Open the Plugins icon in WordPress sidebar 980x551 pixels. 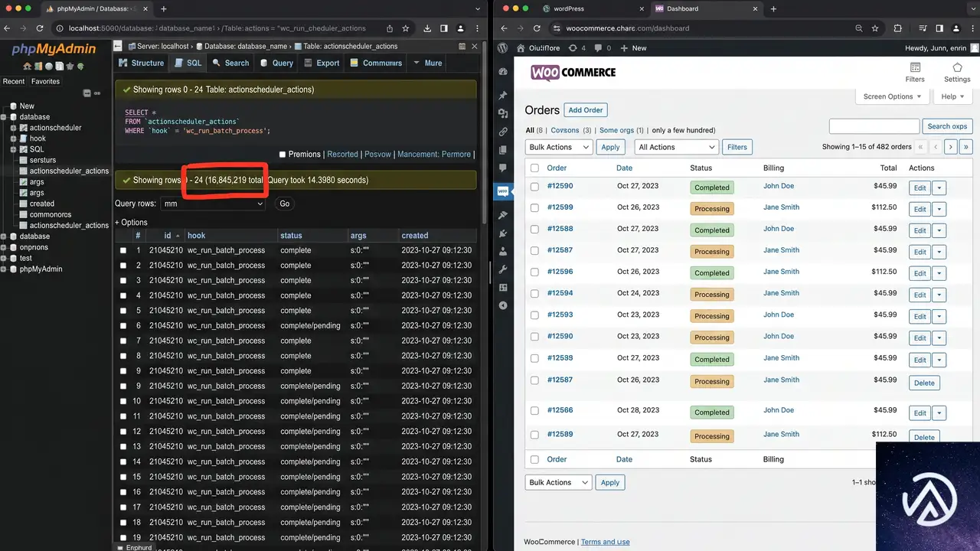(503, 233)
